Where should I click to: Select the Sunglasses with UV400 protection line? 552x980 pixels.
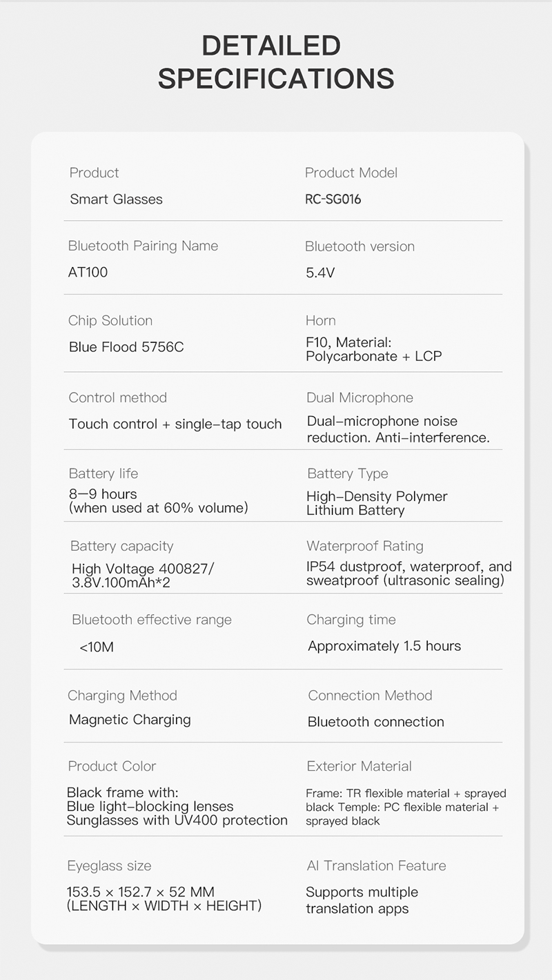[x=177, y=820]
